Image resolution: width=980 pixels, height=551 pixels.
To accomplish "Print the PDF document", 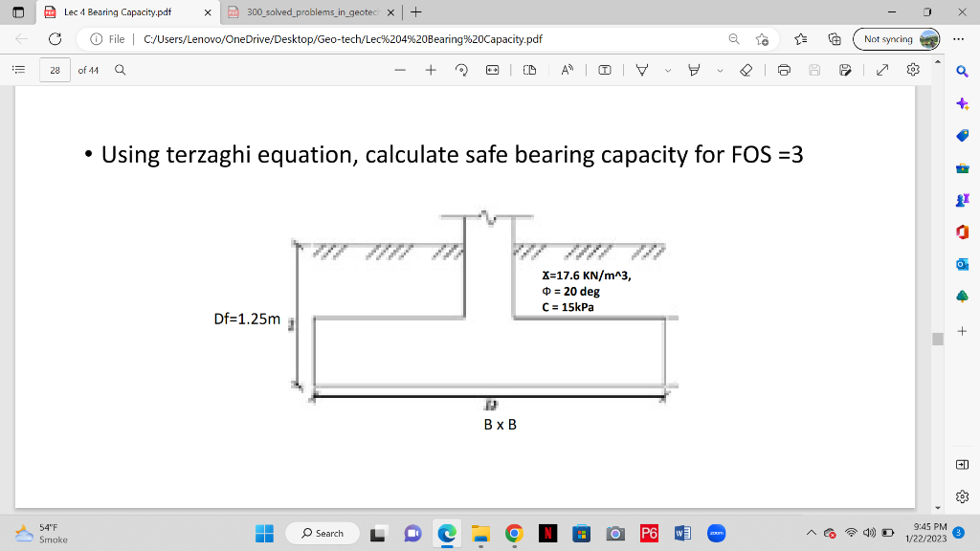I will (x=783, y=70).
